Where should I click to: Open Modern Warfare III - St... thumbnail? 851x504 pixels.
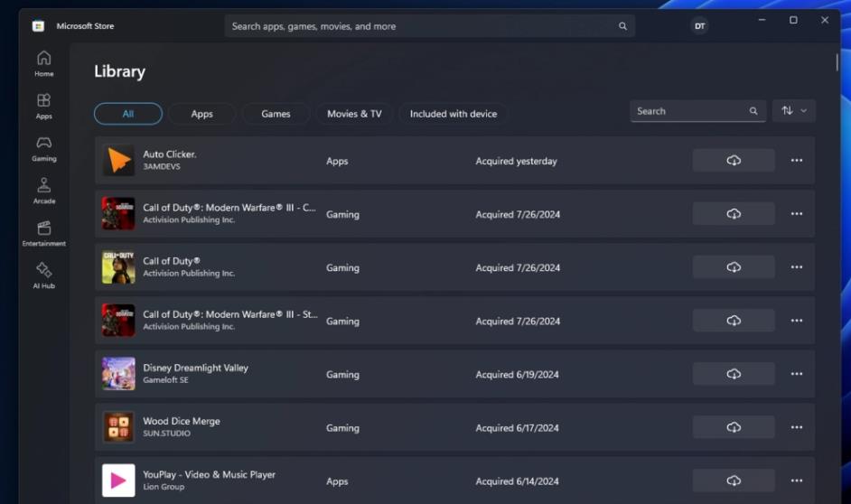click(118, 321)
